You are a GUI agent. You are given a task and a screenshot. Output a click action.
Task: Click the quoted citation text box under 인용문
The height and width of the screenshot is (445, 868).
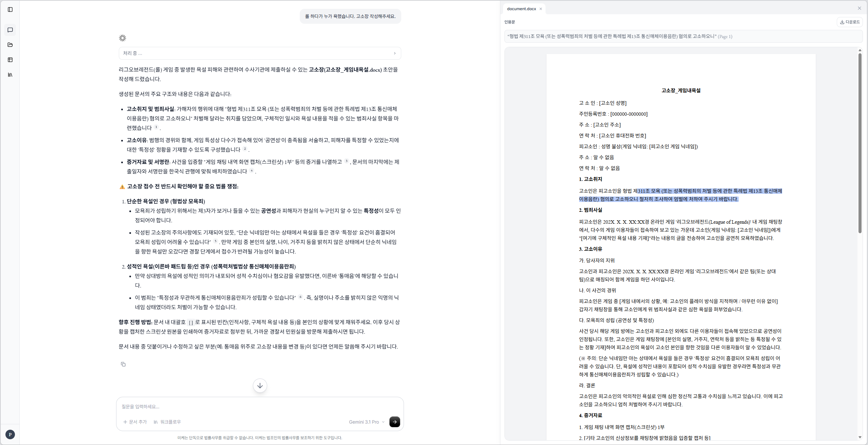click(683, 36)
